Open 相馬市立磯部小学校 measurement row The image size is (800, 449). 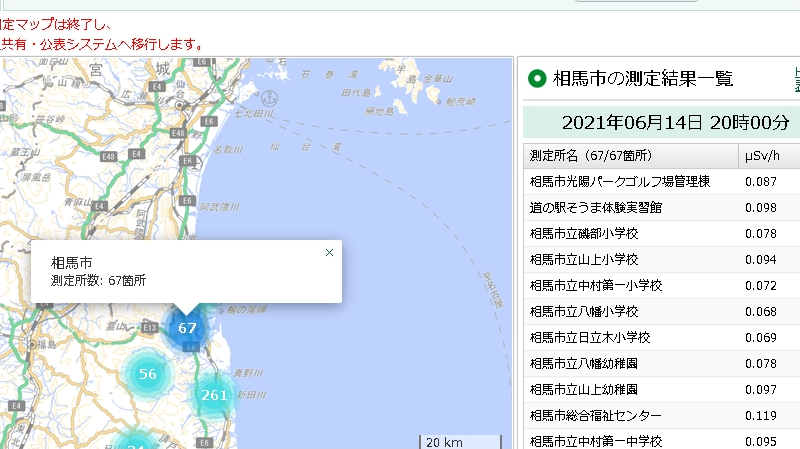click(598, 233)
